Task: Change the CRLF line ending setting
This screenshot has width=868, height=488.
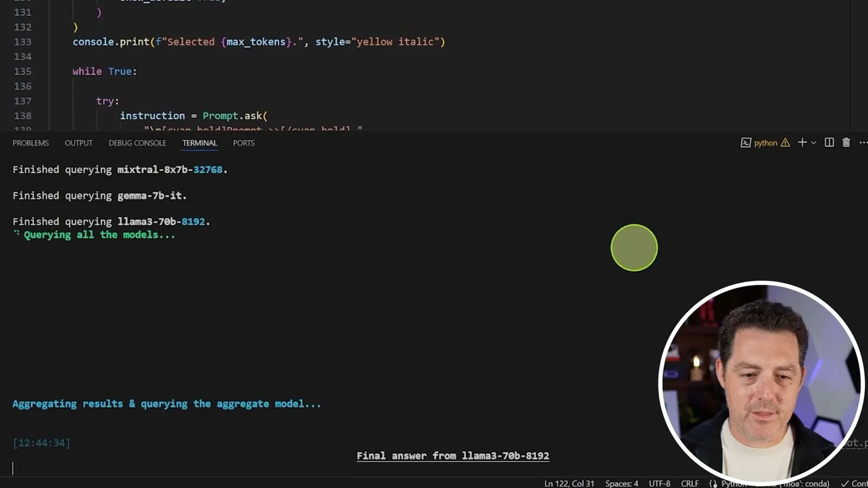Action: pyautogui.click(x=690, y=483)
